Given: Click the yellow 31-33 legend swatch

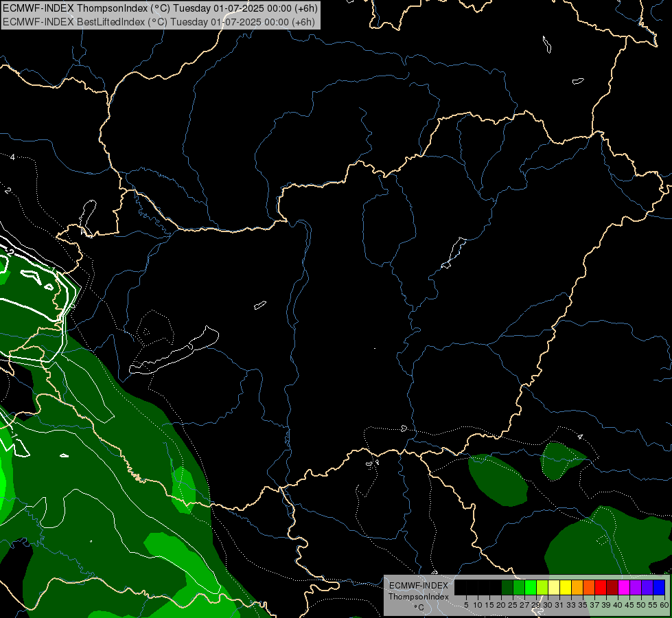Looking at the screenshot, I should [x=566, y=587].
